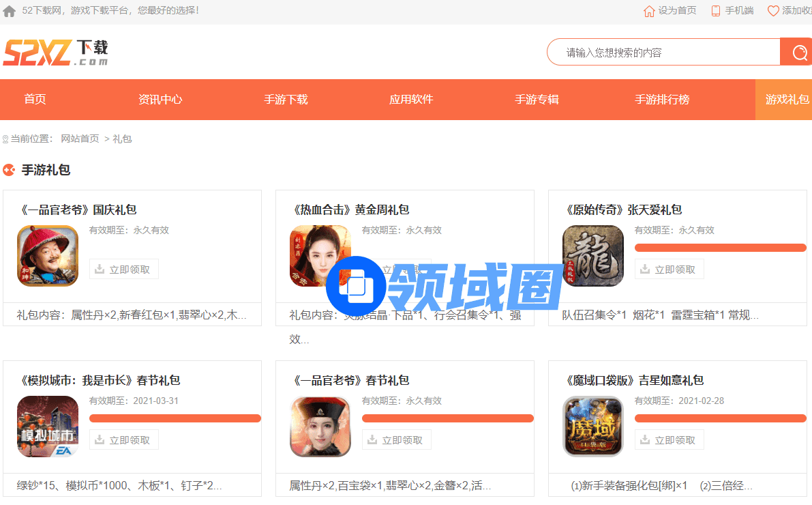Click 立即领取 for 国庆礼包

coord(124,269)
